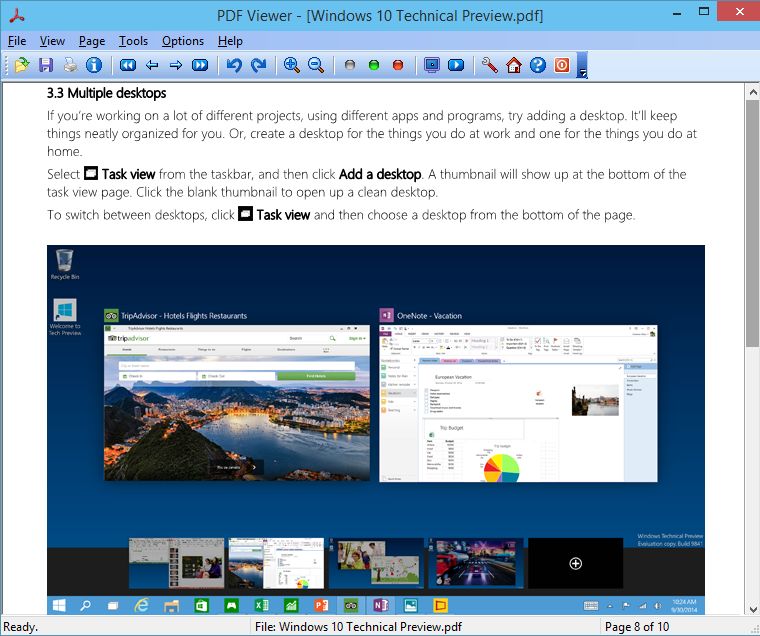Open settings with the wrench icon
The height and width of the screenshot is (636, 760).
(x=490, y=65)
